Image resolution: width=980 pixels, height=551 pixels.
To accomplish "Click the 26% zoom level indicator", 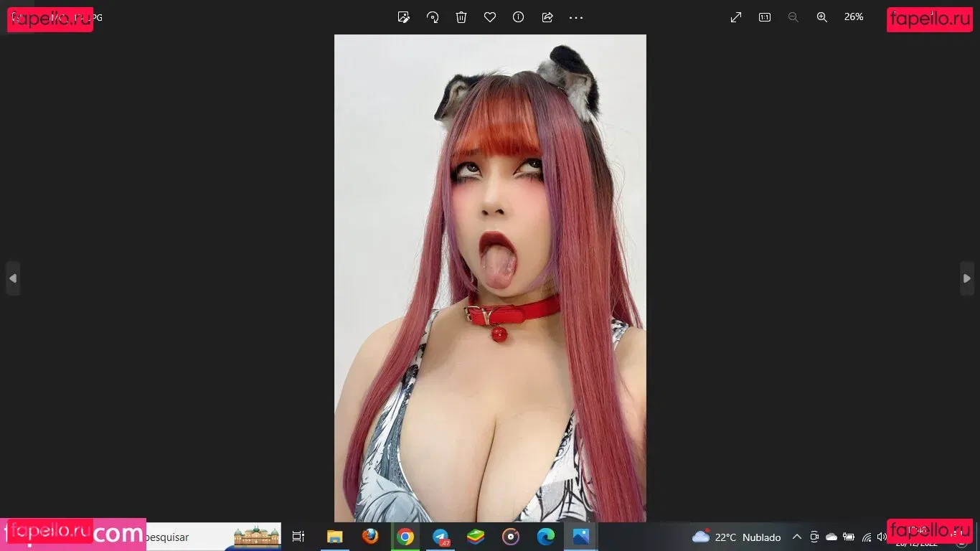I will pyautogui.click(x=854, y=17).
